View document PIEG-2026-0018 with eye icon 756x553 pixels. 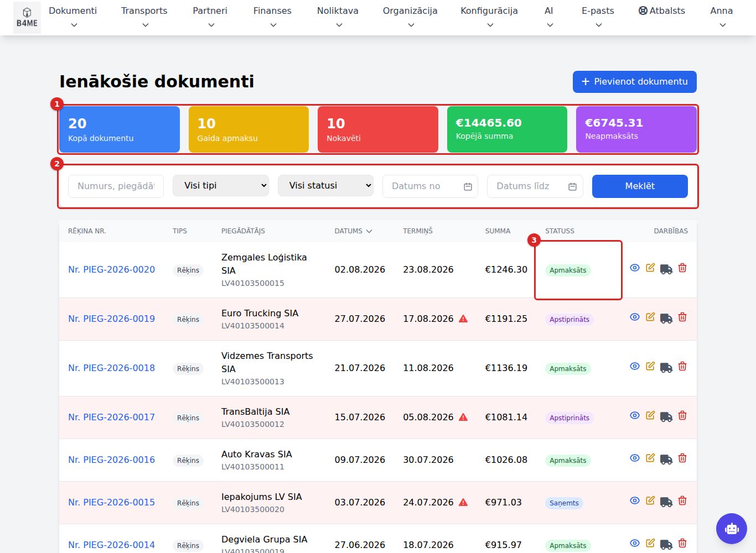click(635, 366)
